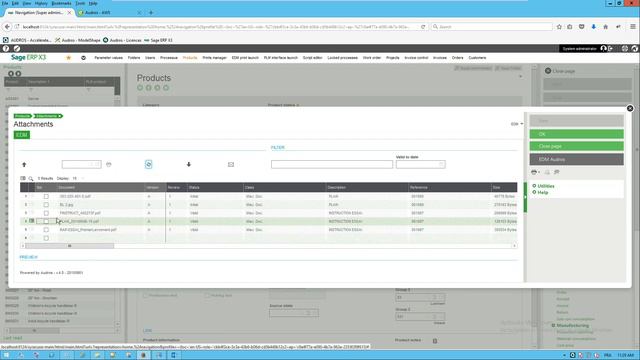Open the Display count dropdown above table

[x=78, y=178]
